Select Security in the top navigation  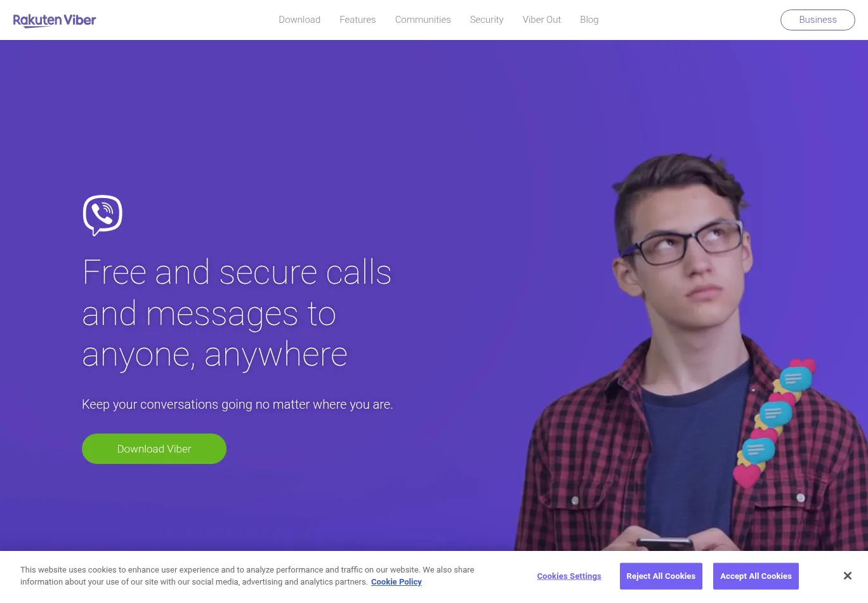[487, 20]
